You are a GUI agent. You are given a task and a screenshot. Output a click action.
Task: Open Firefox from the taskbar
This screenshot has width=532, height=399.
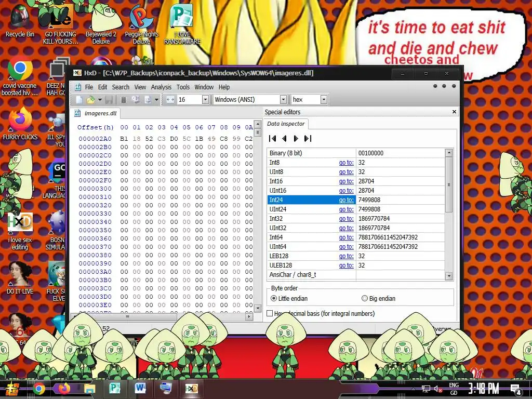point(64,389)
